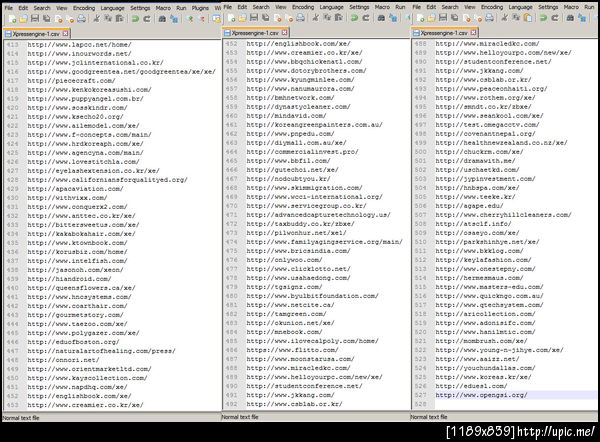Viewport: 600px width, 442px height.
Task: Select Xpressengine-1.csv tab in left window
Action: click(36, 34)
